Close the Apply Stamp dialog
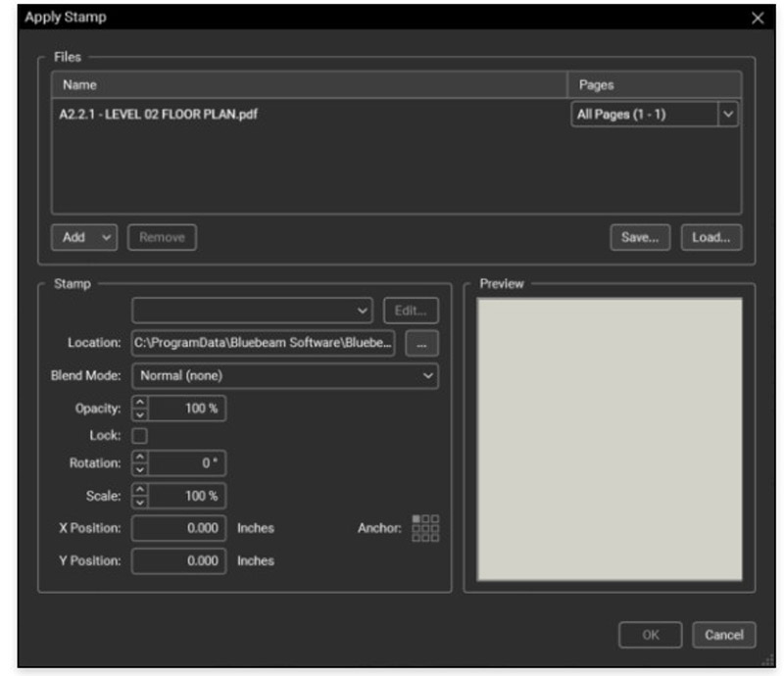This screenshot has width=784, height=676. point(757,18)
